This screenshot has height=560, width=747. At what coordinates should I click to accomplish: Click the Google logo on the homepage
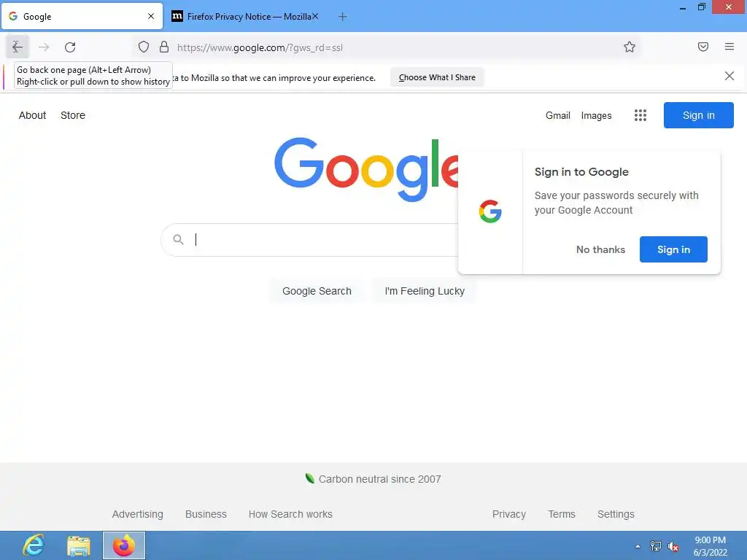coord(366,169)
